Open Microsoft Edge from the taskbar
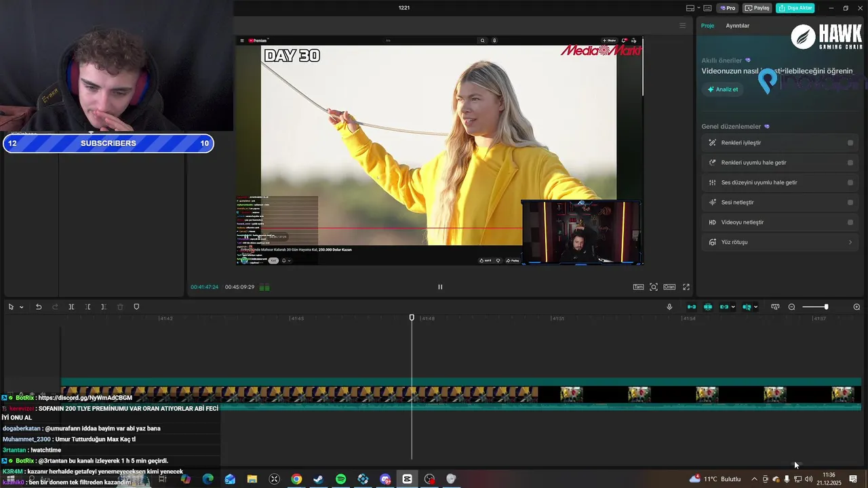The height and width of the screenshot is (488, 868). pos(208,479)
